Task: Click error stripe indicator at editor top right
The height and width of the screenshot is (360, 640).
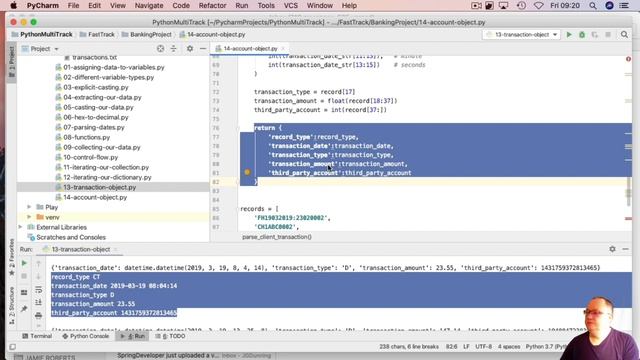Action: coord(628,59)
